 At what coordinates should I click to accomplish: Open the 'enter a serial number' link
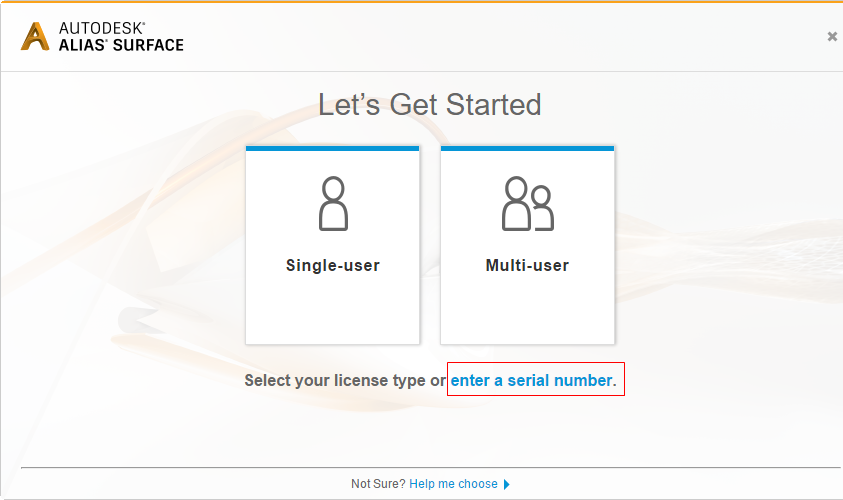click(531, 381)
